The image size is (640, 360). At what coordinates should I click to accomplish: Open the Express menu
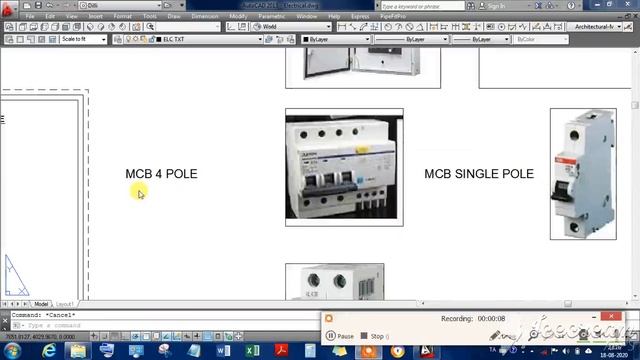pos(360,16)
